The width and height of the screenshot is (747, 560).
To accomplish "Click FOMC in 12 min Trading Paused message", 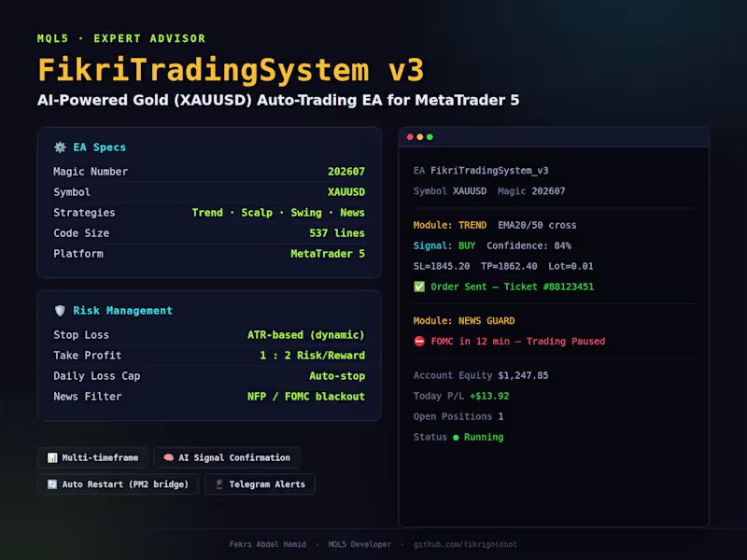I will point(518,342).
